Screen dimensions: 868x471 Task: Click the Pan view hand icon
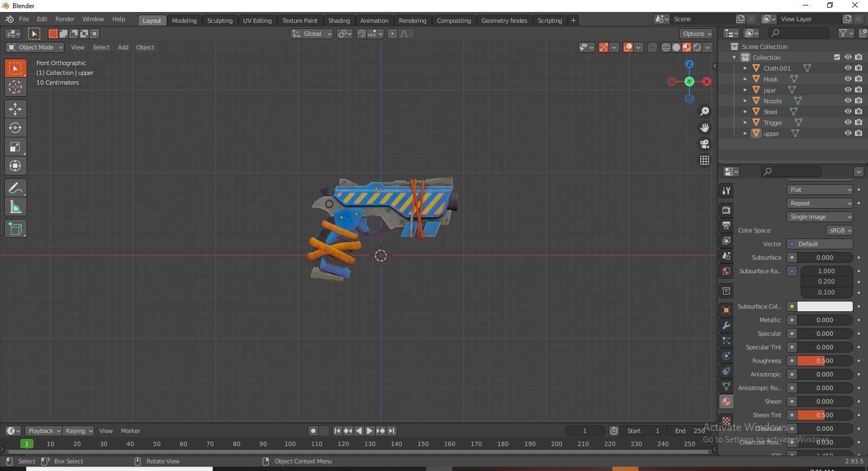[705, 128]
